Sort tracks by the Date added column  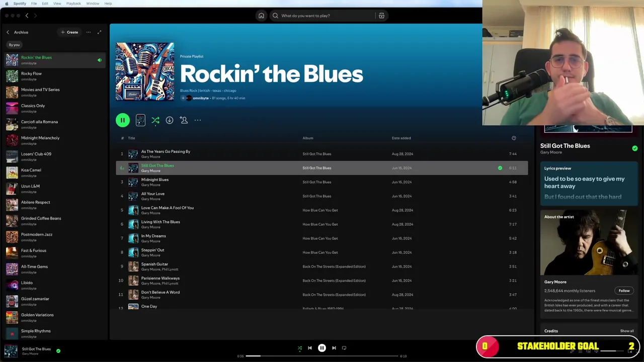[x=401, y=138]
